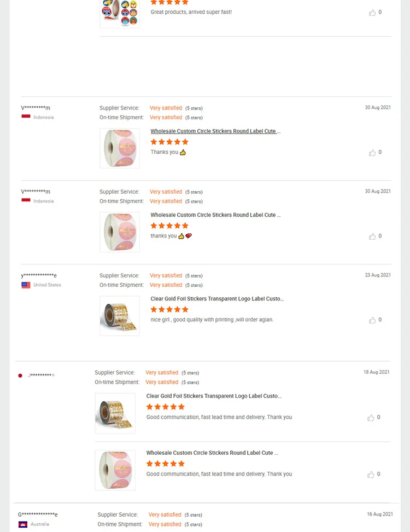View the emoji sticker roll thumbnail
The height and width of the screenshot is (532, 410).
[120, 13]
